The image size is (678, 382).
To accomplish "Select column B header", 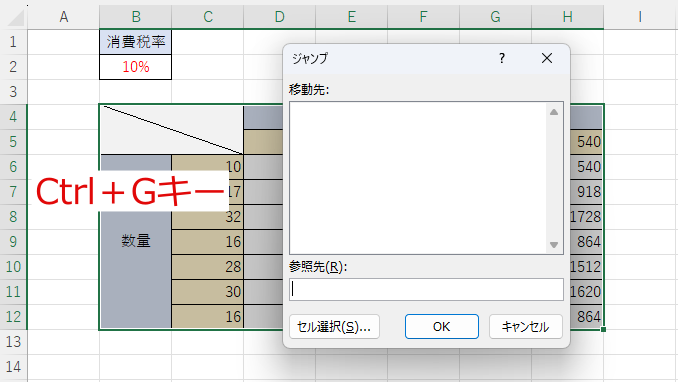I will click(136, 16).
